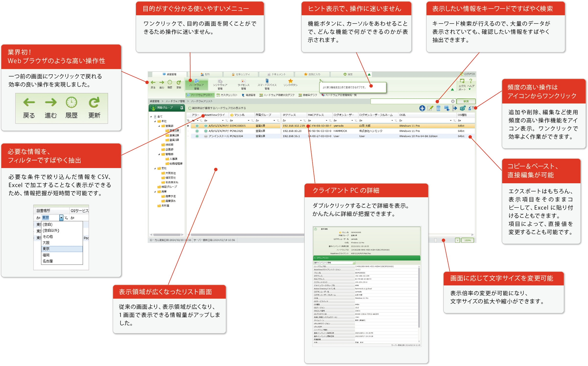Click the teal cubes icon
588x366 pixels.
(463, 108)
